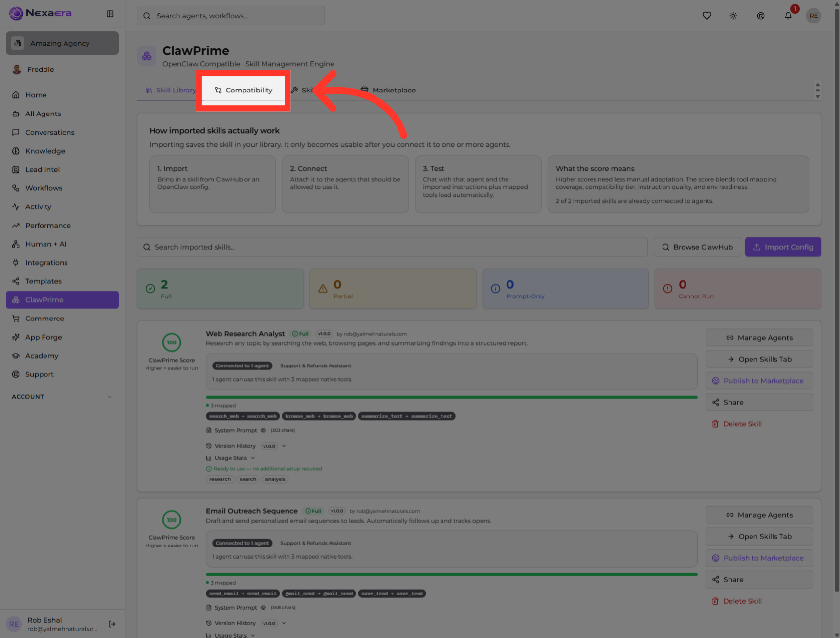The image size is (840, 638).
Task: Click Import Config button
Action: (783, 247)
